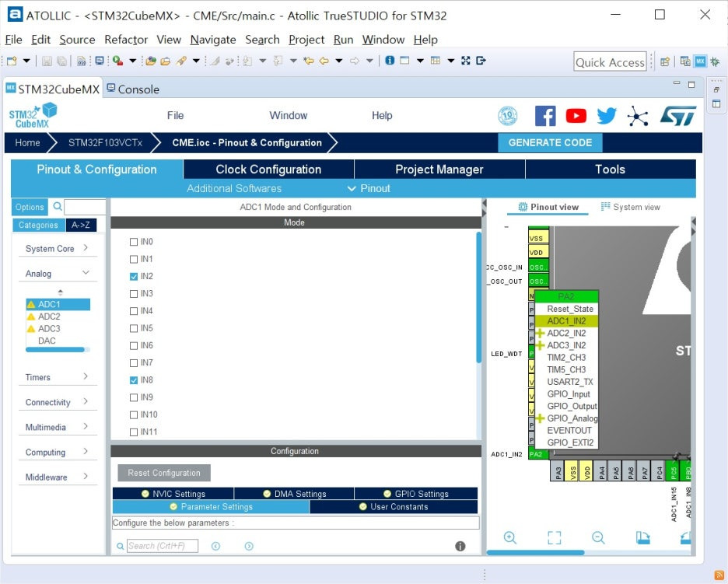This screenshot has width=728, height=584.
Task: Click the exit arrow toolbar icon
Action: click(x=481, y=61)
